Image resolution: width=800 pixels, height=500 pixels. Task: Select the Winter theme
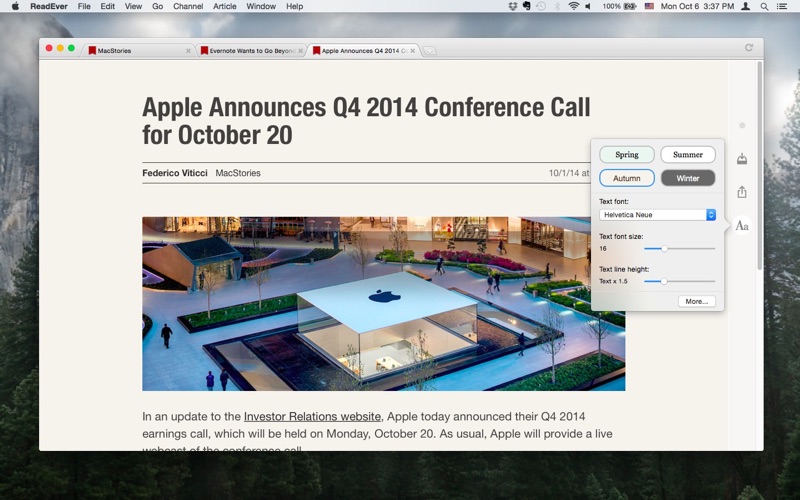688,178
